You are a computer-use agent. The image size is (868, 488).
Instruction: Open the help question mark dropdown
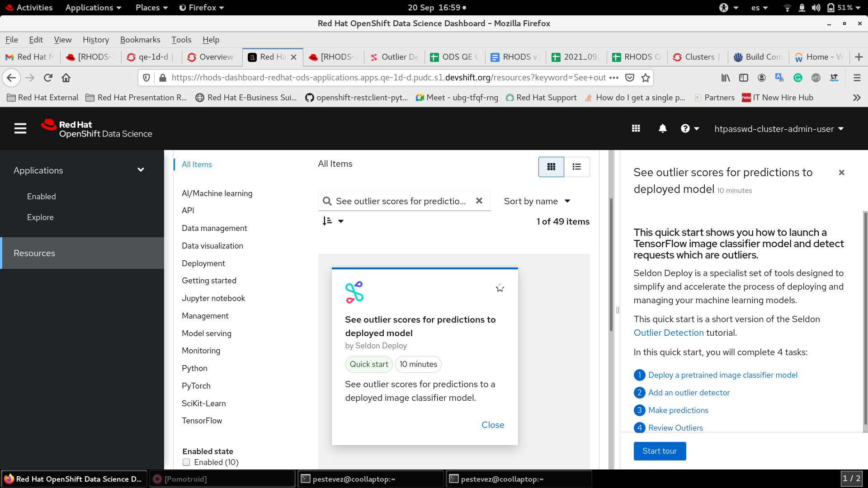coord(690,129)
